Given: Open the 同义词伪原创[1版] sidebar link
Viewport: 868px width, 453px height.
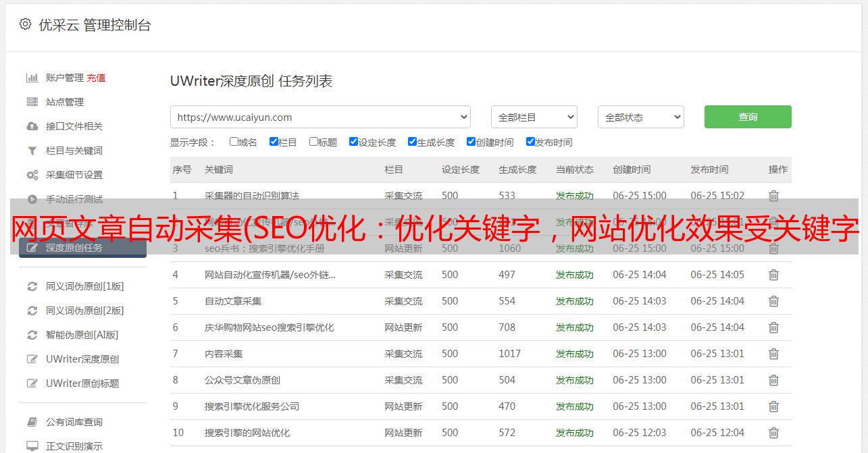Looking at the screenshot, I should (84, 286).
